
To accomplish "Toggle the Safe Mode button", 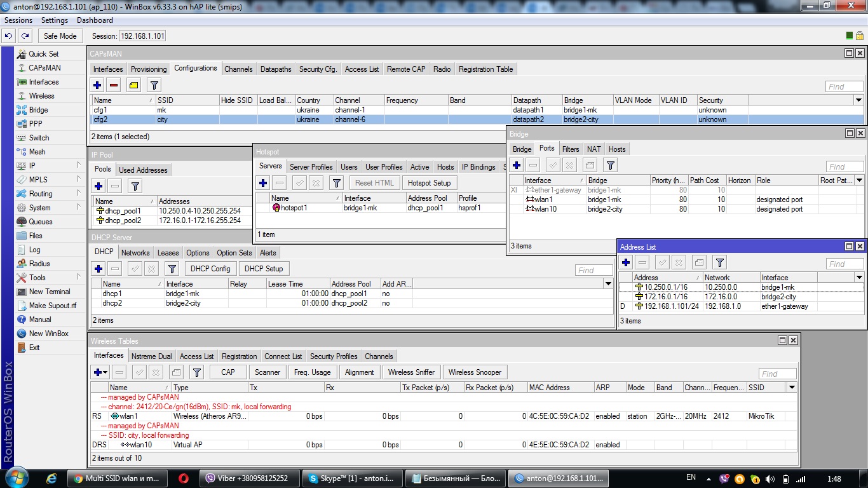I will (60, 36).
